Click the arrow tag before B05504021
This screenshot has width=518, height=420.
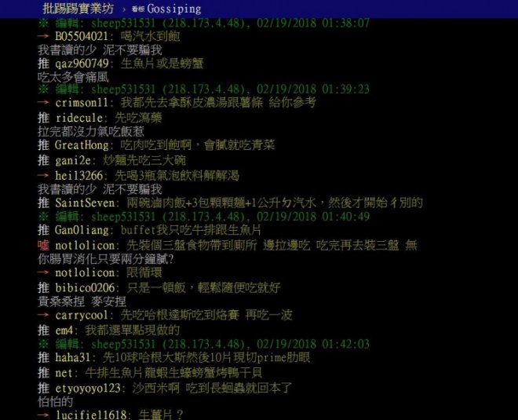click(43, 35)
